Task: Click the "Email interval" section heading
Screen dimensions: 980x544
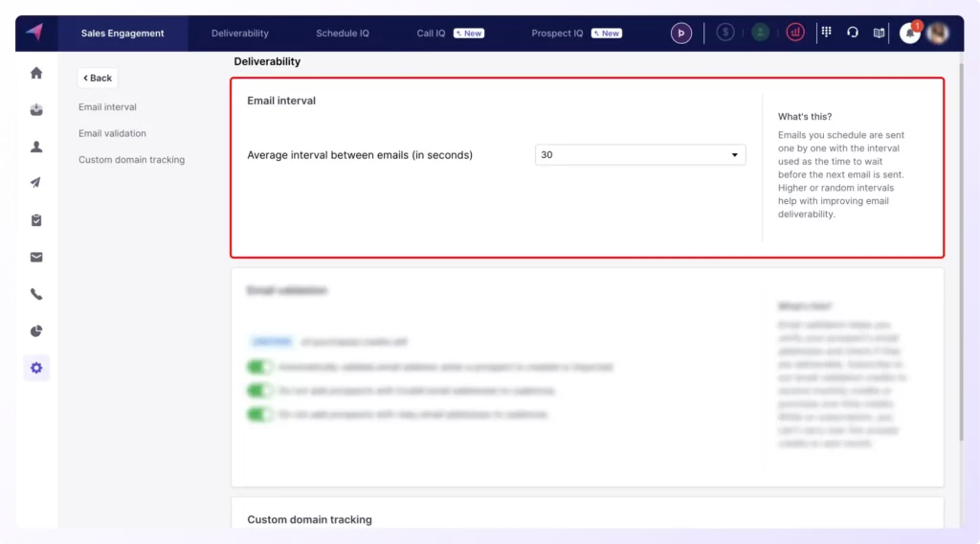Action: point(281,101)
